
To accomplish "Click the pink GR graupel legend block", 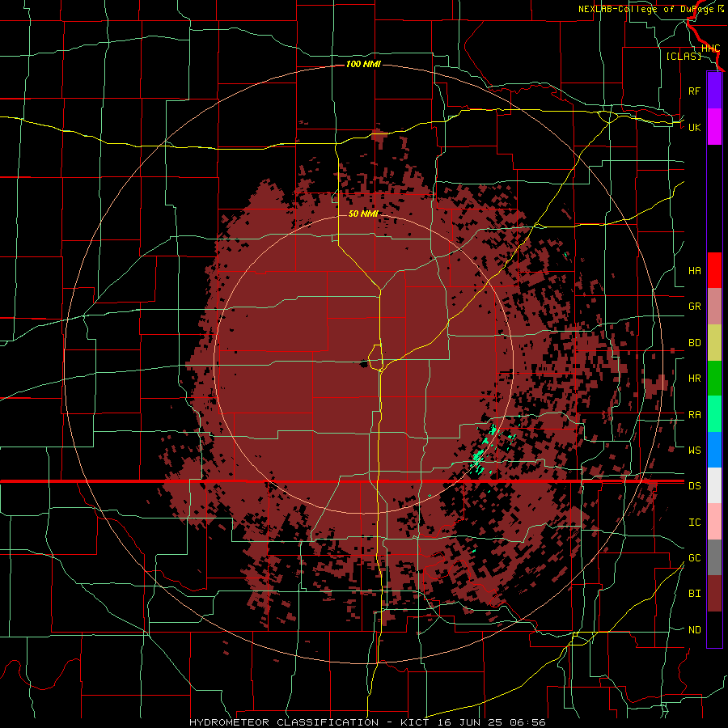I will point(714,307).
